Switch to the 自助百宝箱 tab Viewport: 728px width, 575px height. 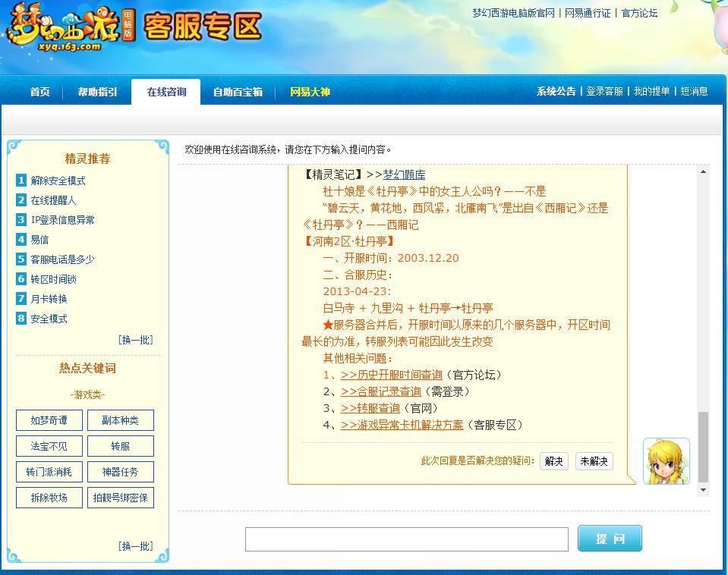point(238,92)
